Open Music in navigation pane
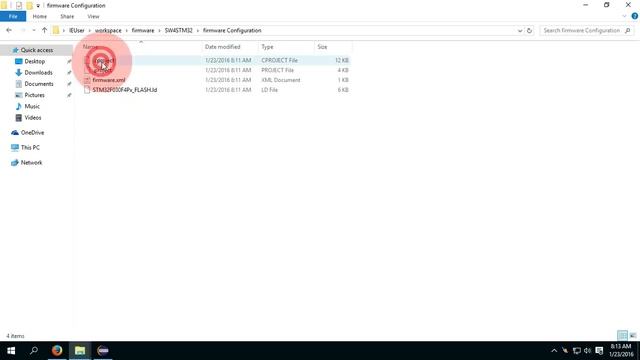 pos(32,106)
